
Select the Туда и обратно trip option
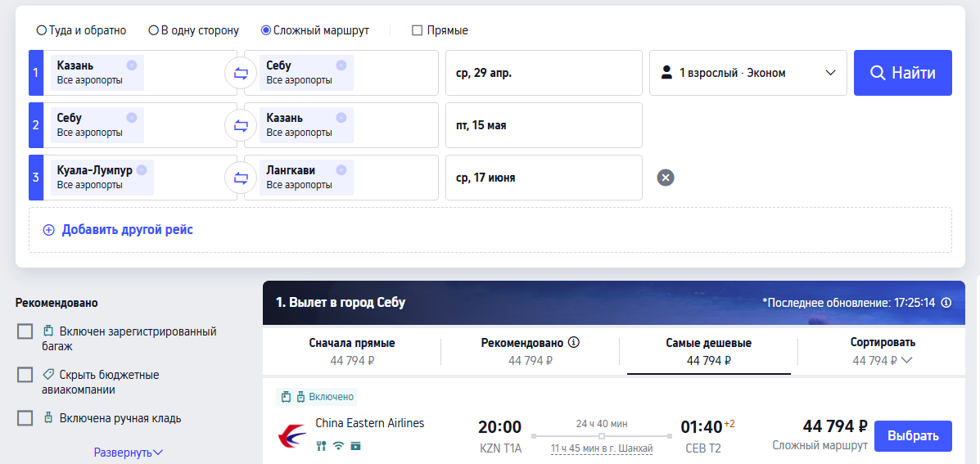42,30
